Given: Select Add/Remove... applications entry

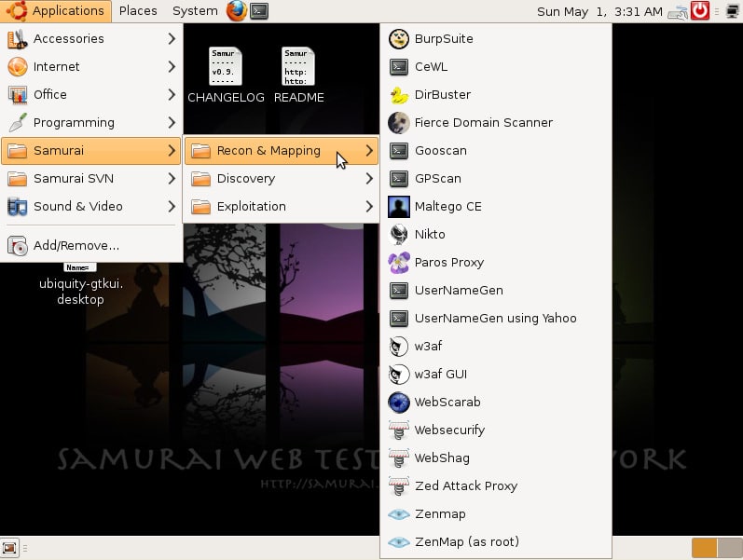Looking at the screenshot, I should (x=76, y=246).
